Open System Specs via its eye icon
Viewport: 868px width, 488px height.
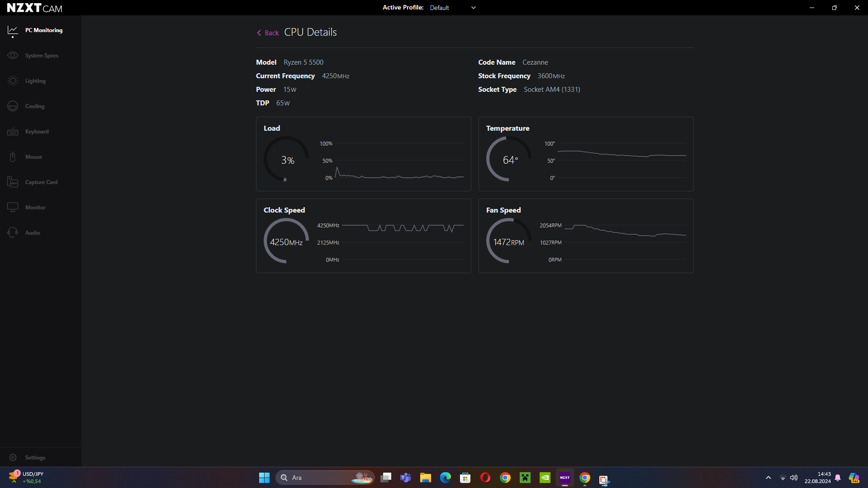pos(13,56)
